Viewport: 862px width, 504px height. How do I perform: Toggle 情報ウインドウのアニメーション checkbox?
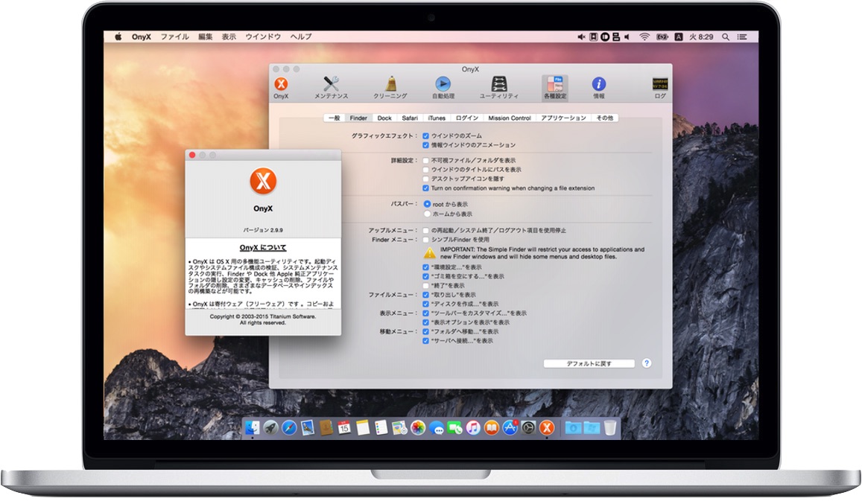(x=425, y=145)
